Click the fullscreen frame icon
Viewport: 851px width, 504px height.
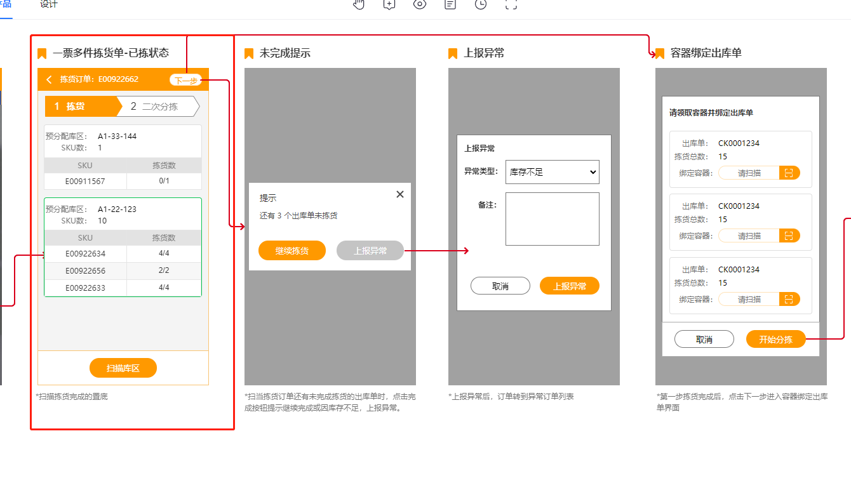[511, 4]
